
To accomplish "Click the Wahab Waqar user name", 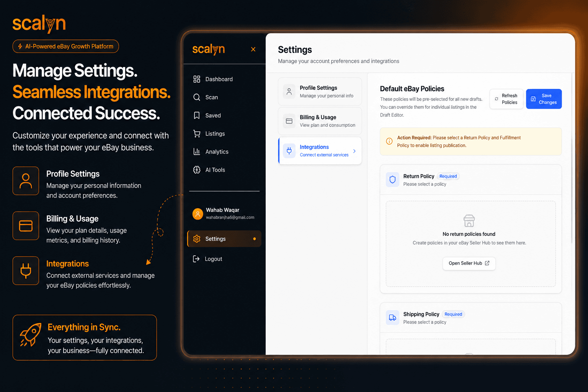I will (222, 210).
